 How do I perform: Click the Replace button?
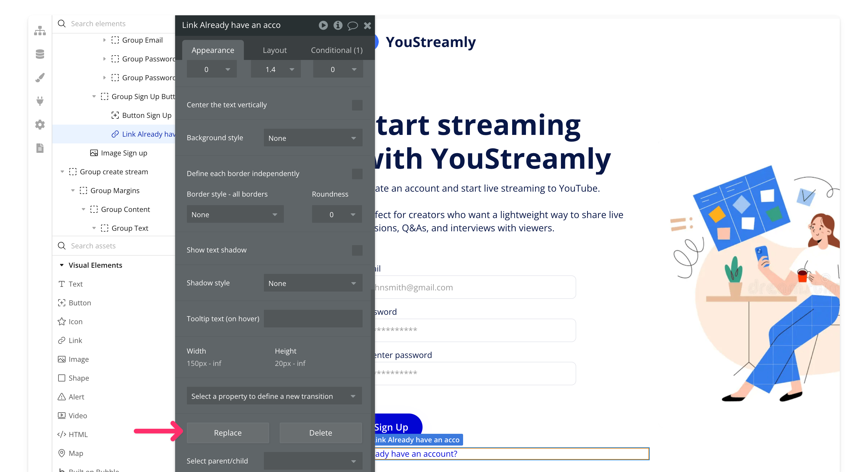click(x=227, y=433)
